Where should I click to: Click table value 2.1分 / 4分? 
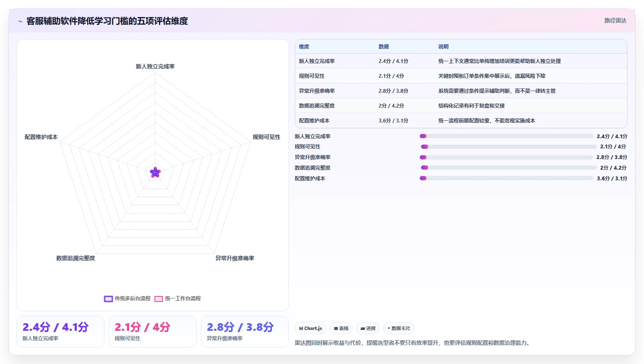tap(391, 76)
